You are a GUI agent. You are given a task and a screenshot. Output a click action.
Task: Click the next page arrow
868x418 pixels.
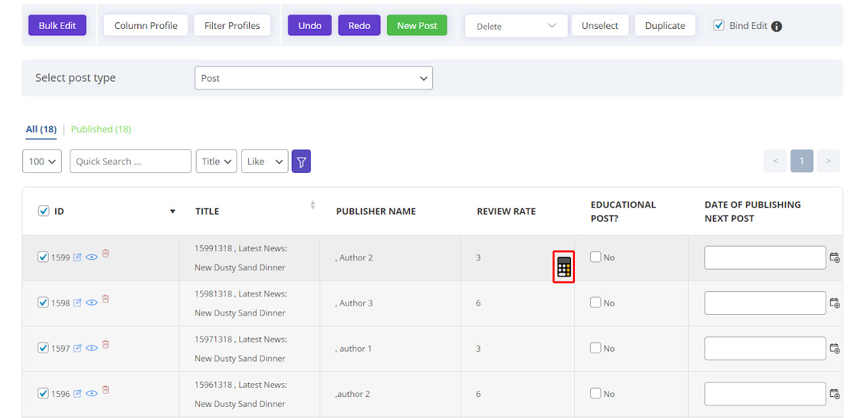click(829, 161)
